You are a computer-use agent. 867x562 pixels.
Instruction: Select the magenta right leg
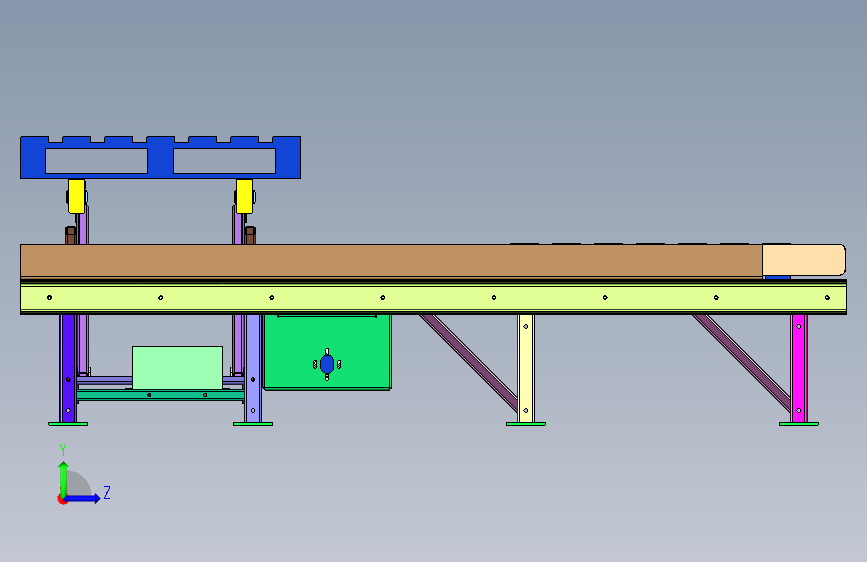(x=799, y=368)
